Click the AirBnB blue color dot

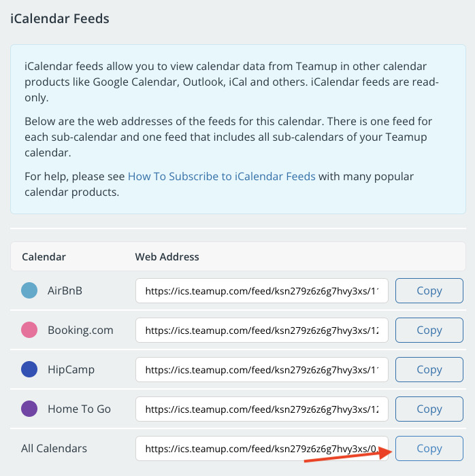[29, 291]
